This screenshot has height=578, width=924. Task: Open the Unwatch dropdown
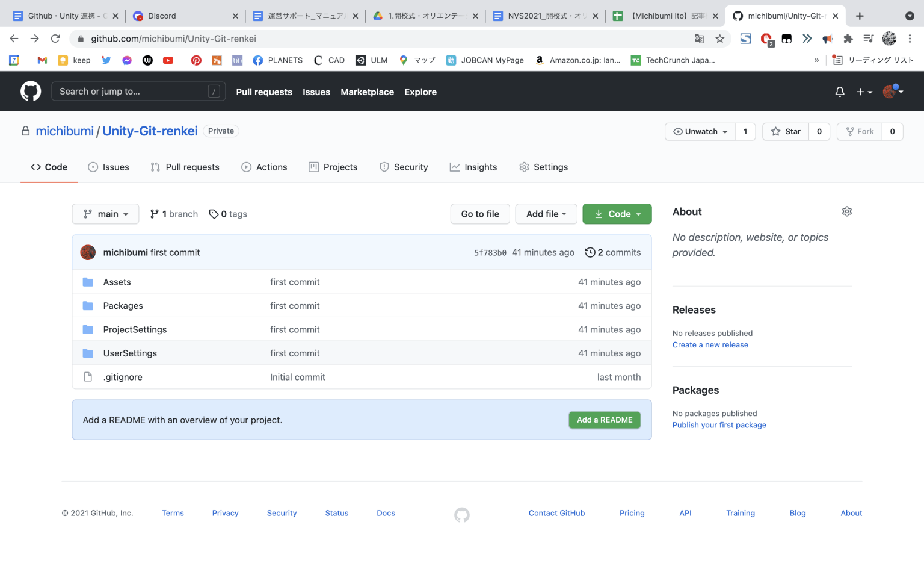pos(700,131)
